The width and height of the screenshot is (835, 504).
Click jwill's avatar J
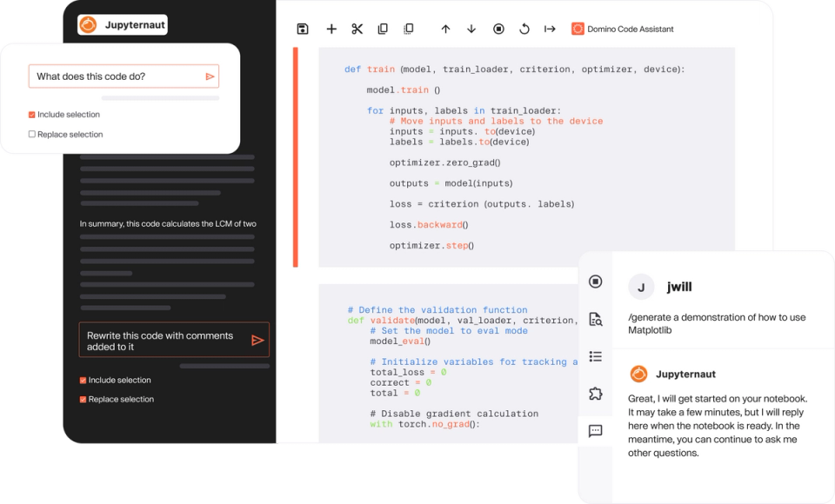[x=641, y=288]
